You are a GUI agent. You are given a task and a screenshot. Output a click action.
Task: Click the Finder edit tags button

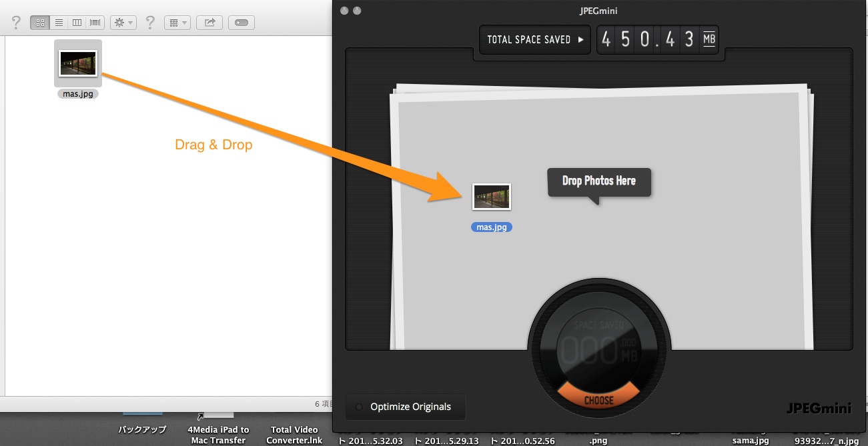tap(242, 23)
